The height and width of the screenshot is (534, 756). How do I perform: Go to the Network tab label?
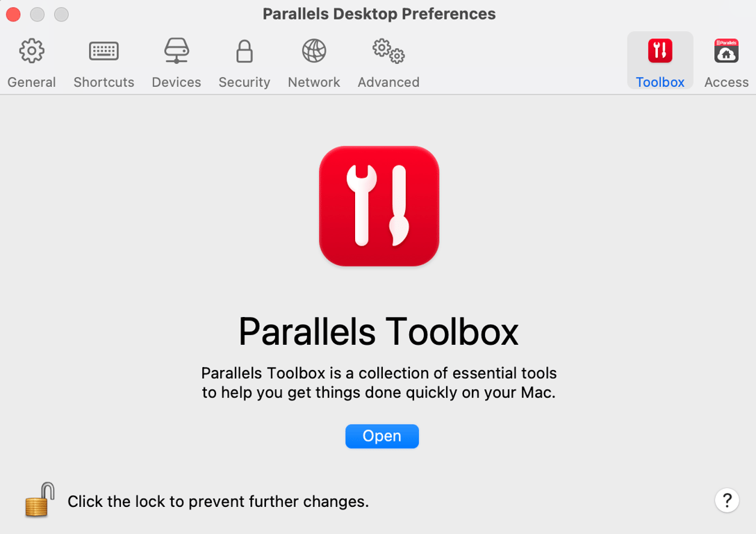coord(314,82)
